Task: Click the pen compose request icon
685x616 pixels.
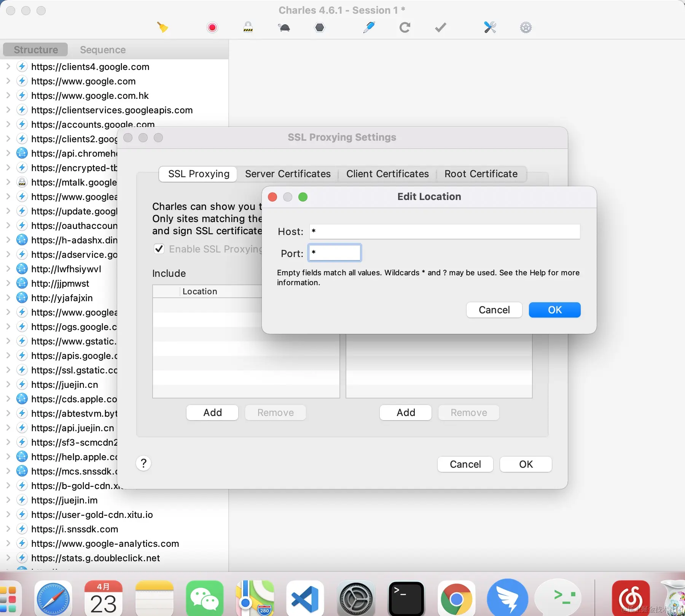Action: (x=369, y=27)
